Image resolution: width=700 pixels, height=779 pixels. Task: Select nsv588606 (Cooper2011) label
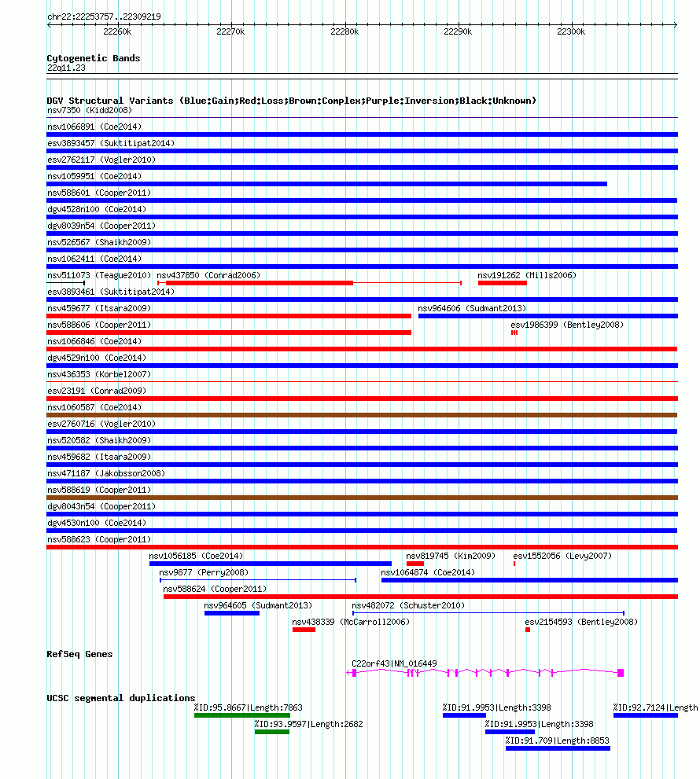(99, 325)
